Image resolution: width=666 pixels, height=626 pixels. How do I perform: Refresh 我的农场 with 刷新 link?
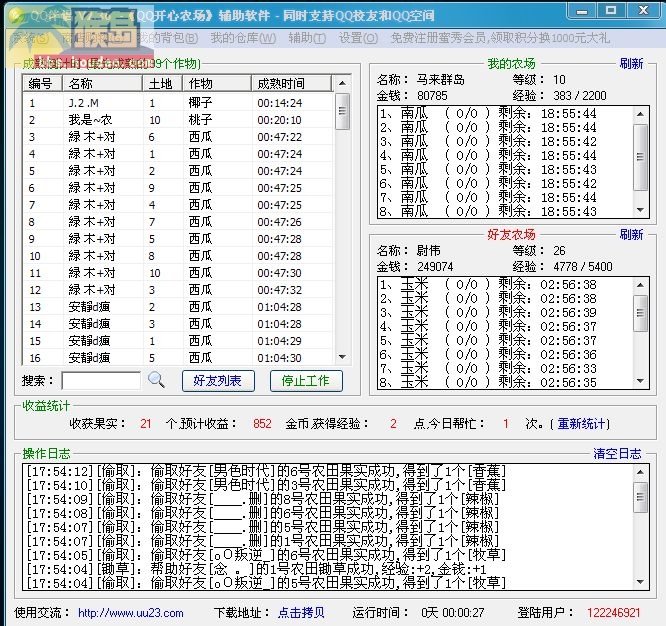(631, 64)
